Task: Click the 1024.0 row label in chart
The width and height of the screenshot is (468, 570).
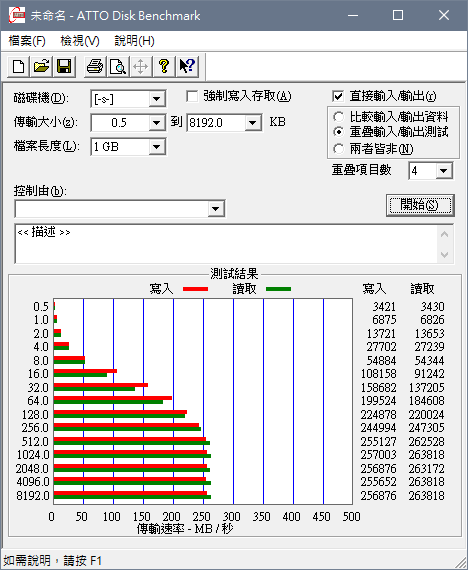Action: point(33,455)
